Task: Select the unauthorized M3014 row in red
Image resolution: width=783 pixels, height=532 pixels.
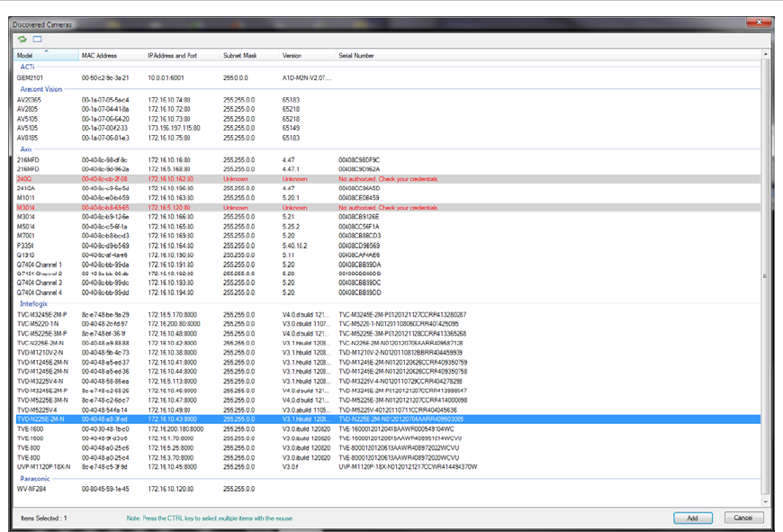Action: [388, 207]
